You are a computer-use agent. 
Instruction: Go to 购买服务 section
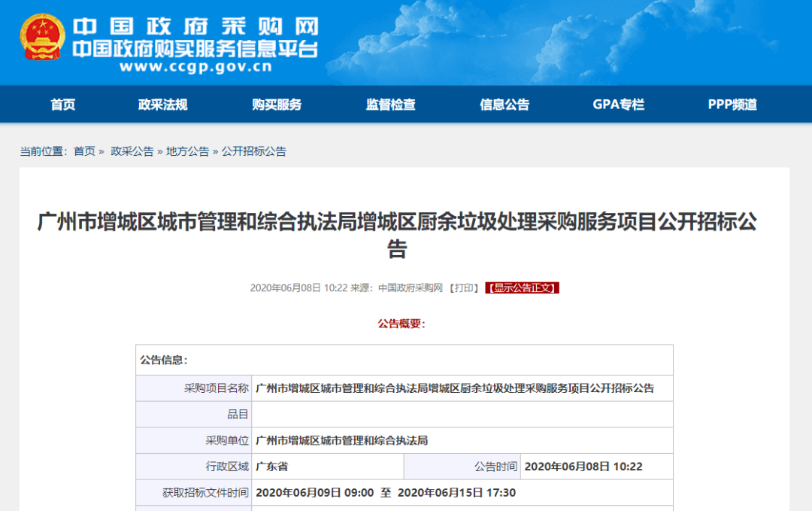coord(277,105)
